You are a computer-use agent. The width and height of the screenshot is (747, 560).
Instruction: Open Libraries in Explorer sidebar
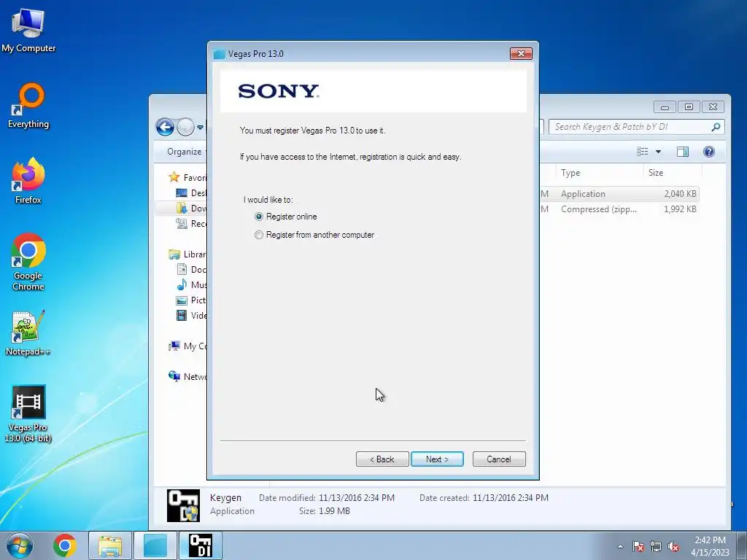pyautogui.click(x=187, y=254)
